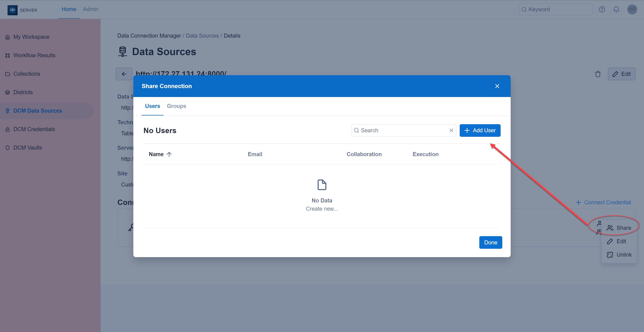Select the Users tab
This screenshot has height=332, width=644.
(152, 106)
